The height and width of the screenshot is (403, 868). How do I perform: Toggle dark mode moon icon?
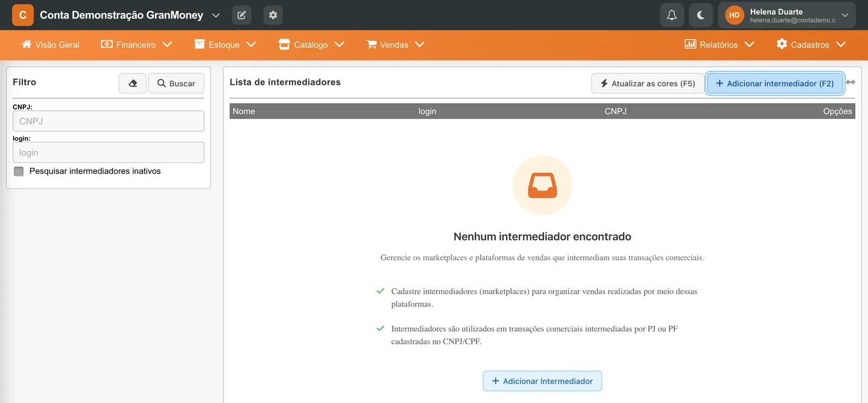pos(701,15)
